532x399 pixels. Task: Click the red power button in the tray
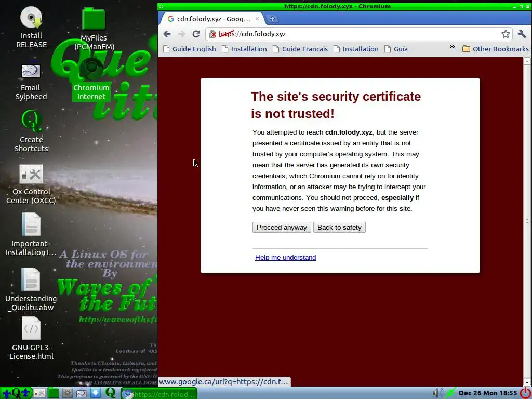(526, 393)
